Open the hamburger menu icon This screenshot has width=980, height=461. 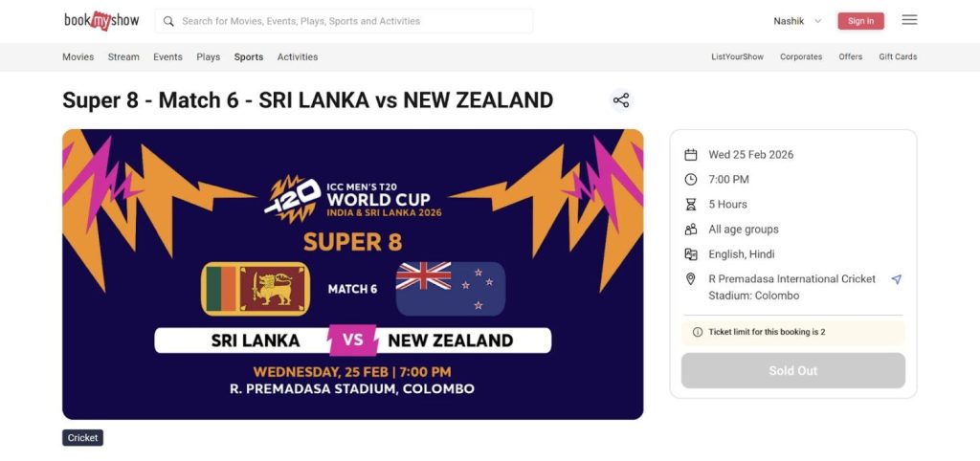point(909,20)
